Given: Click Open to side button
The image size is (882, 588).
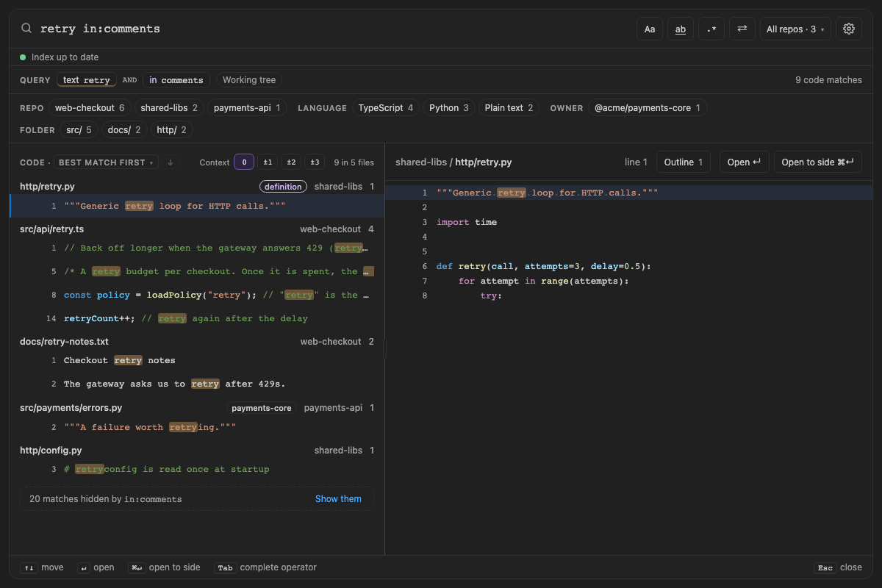Looking at the screenshot, I should pos(817,162).
